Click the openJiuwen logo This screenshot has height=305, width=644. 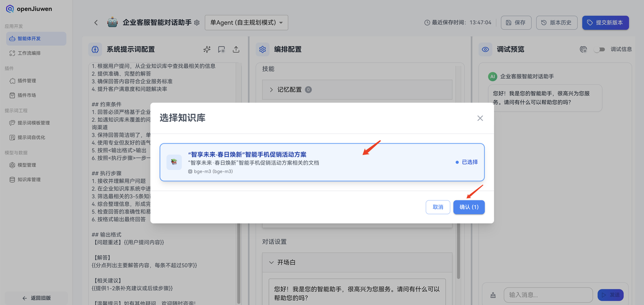pos(29,9)
